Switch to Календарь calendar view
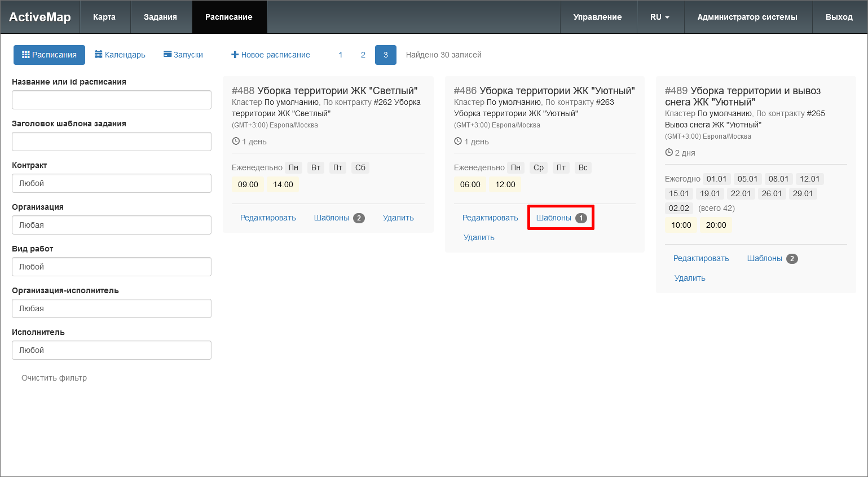 point(120,55)
